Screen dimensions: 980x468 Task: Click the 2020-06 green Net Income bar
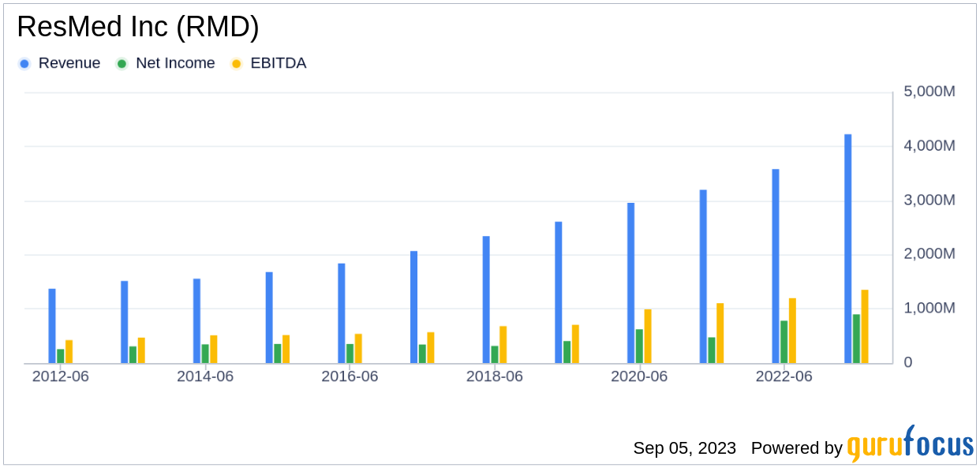point(639,346)
